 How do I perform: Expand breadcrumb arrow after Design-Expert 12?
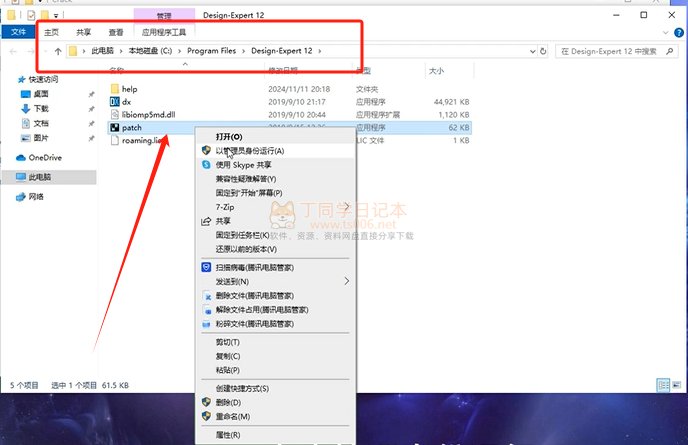click(319, 51)
